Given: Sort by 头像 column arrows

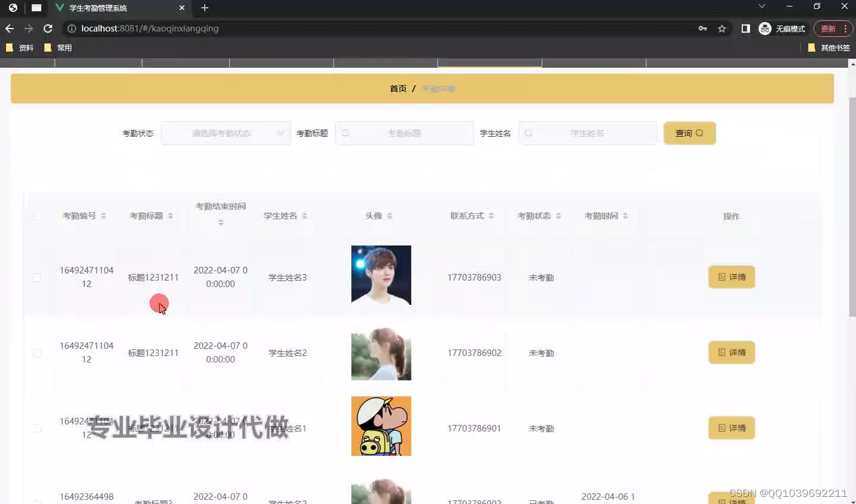Looking at the screenshot, I should (x=389, y=216).
